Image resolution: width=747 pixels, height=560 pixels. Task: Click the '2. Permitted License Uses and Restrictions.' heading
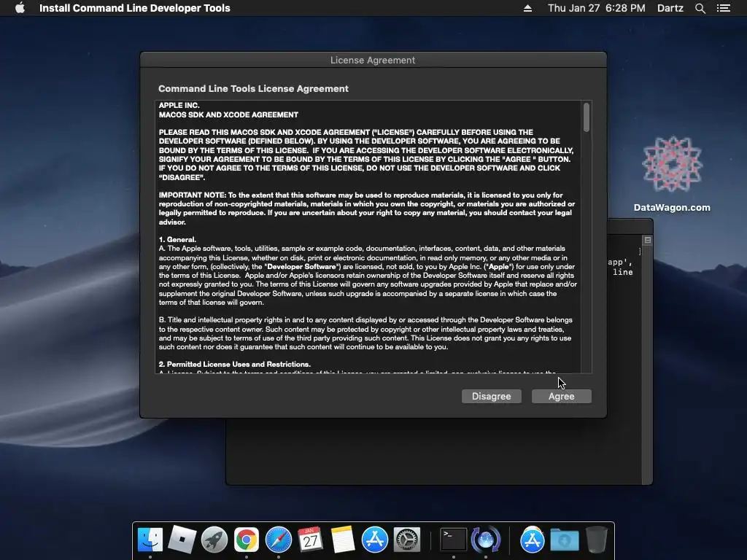[x=235, y=365]
